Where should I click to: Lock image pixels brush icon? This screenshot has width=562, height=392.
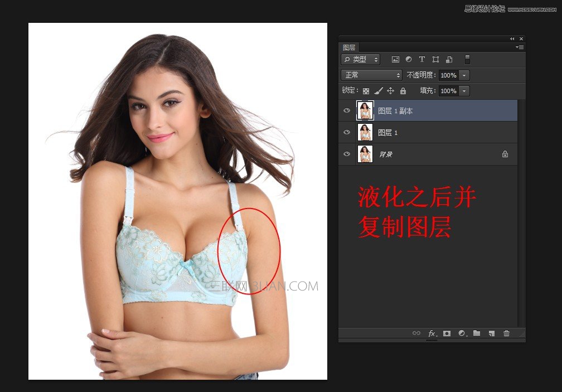(379, 91)
